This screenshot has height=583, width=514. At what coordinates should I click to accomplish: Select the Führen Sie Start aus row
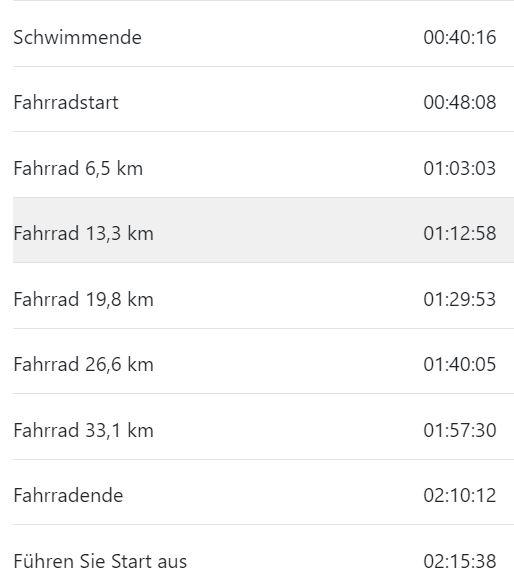[263, 554]
